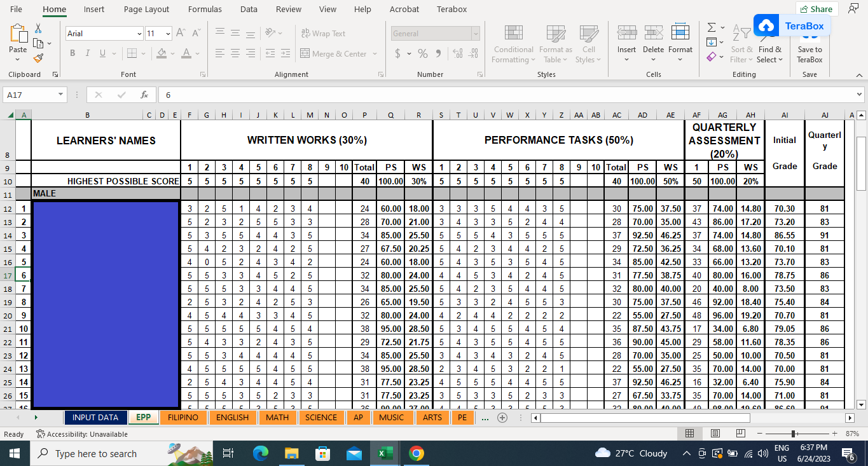Open the FILIPINO sheet tab
Screen dimensions: 868x466
coord(183,418)
